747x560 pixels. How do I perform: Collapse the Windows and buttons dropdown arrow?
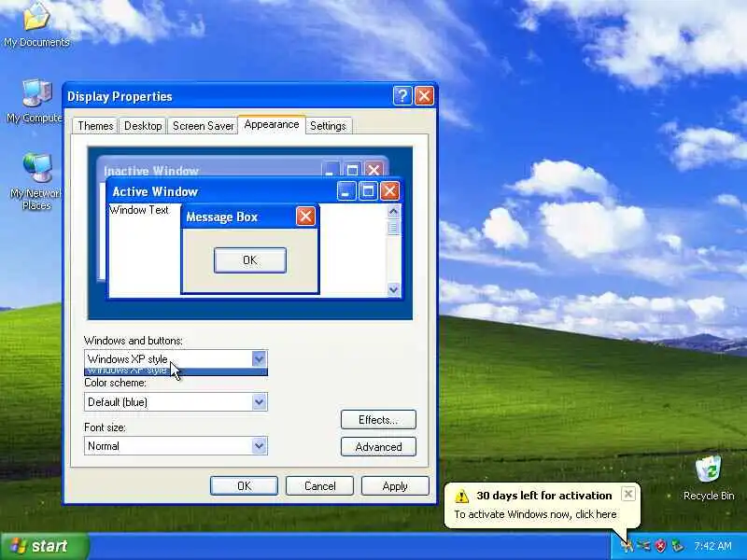point(259,358)
